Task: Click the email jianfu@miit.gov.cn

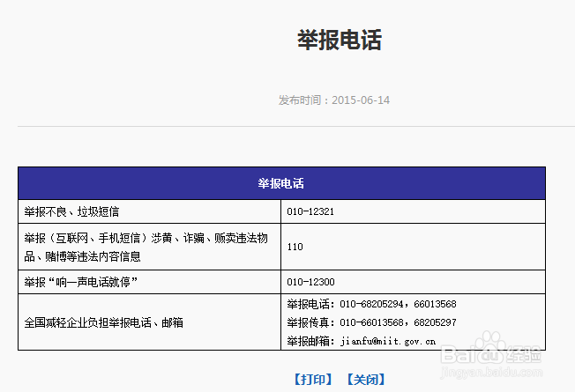Action: point(388,342)
